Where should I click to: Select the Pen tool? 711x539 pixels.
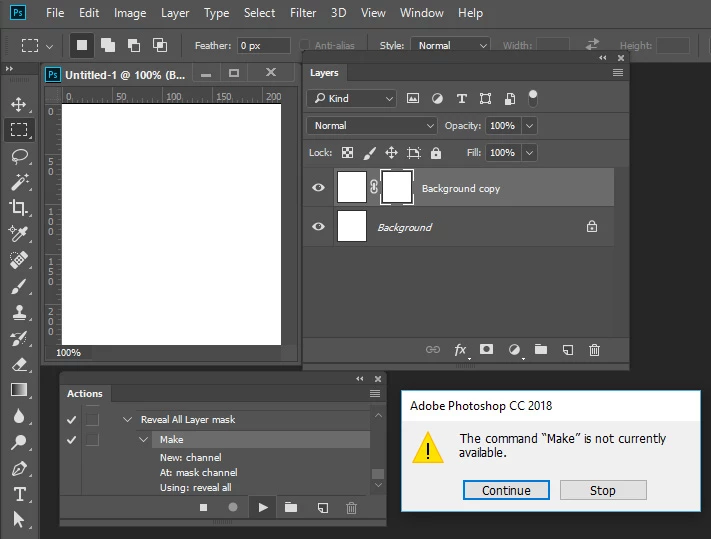point(19,468)
